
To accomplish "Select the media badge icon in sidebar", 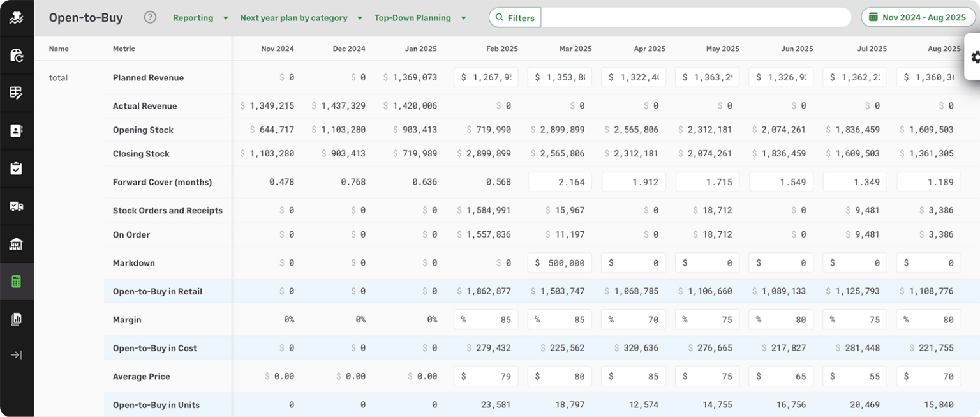I will coord(17,206).
